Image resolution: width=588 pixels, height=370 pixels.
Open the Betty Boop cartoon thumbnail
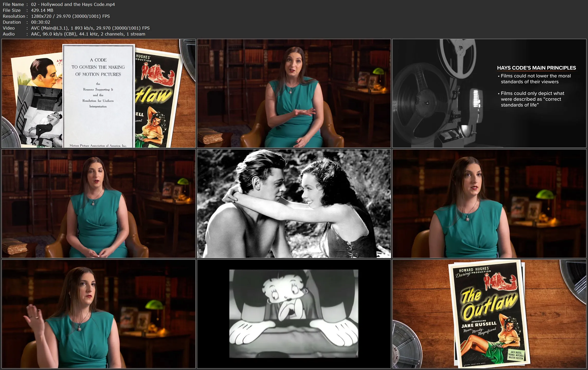[x=294, y=314]
